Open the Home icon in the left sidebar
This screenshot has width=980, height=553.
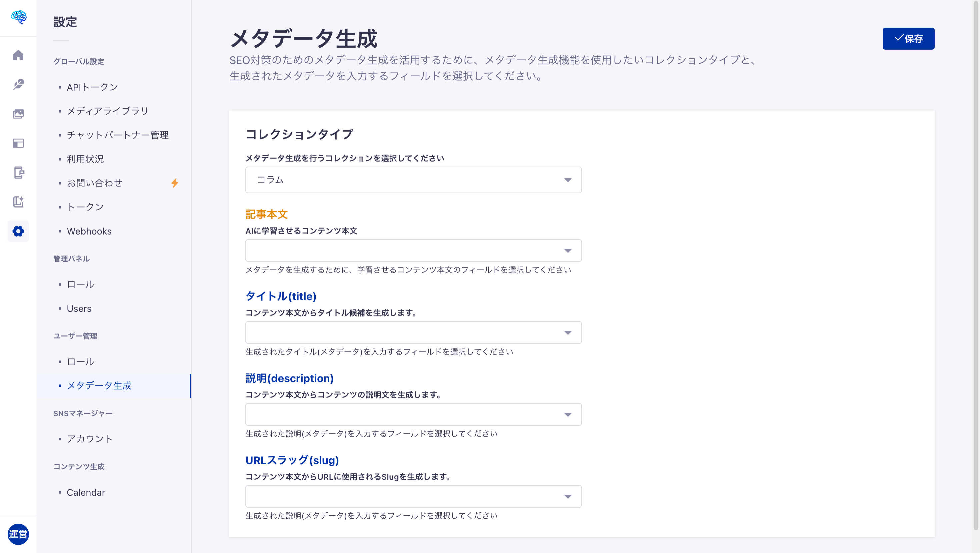click(18, 55)
